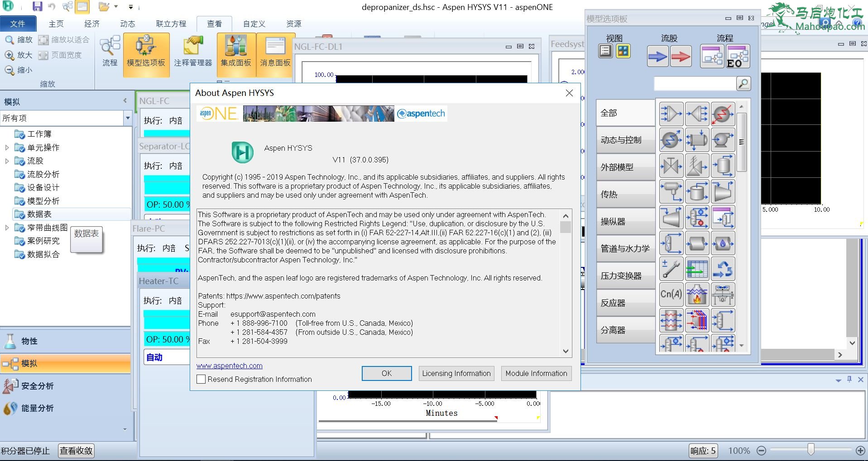
Task: Pick the Separator vessel icon
Action: point(723,166)
